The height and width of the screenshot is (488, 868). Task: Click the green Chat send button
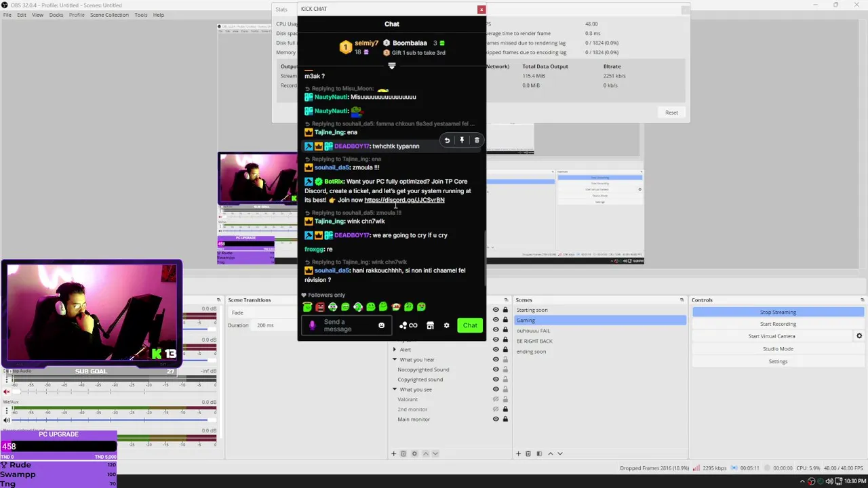point(470,325)
